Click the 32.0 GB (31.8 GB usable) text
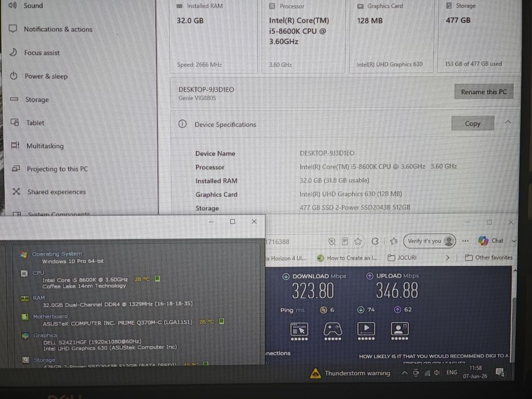 click(x=334, y=180)
